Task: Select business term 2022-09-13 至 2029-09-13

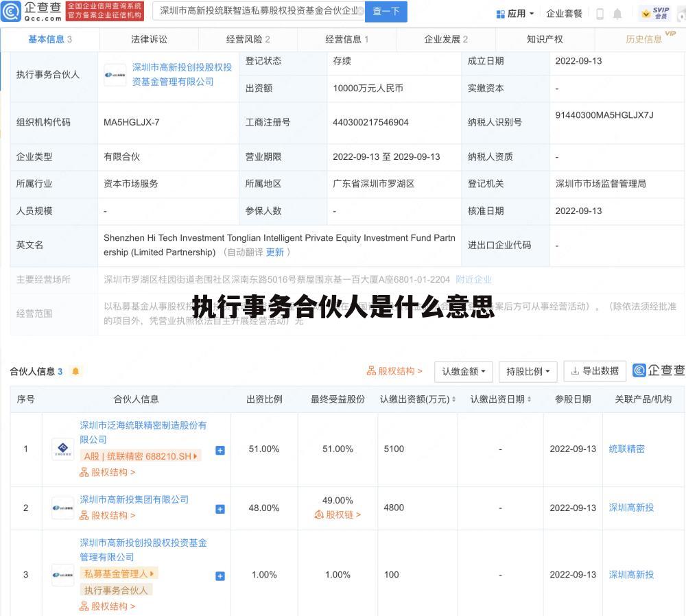Action: pyautogui.click(x=386, y=156)
